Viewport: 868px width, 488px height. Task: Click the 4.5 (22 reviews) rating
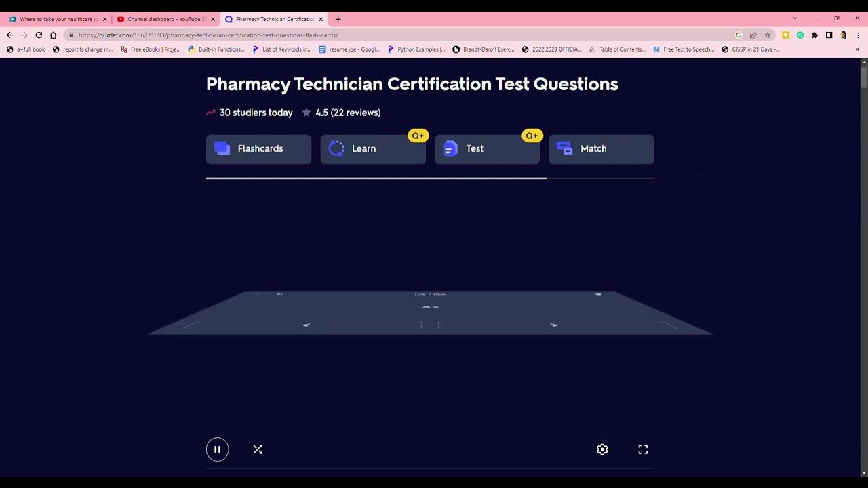pyautogui.click(x=341, y=113)
